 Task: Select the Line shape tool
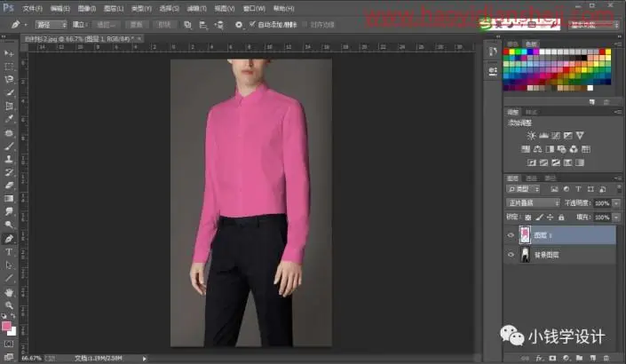(x=9, y=278)
